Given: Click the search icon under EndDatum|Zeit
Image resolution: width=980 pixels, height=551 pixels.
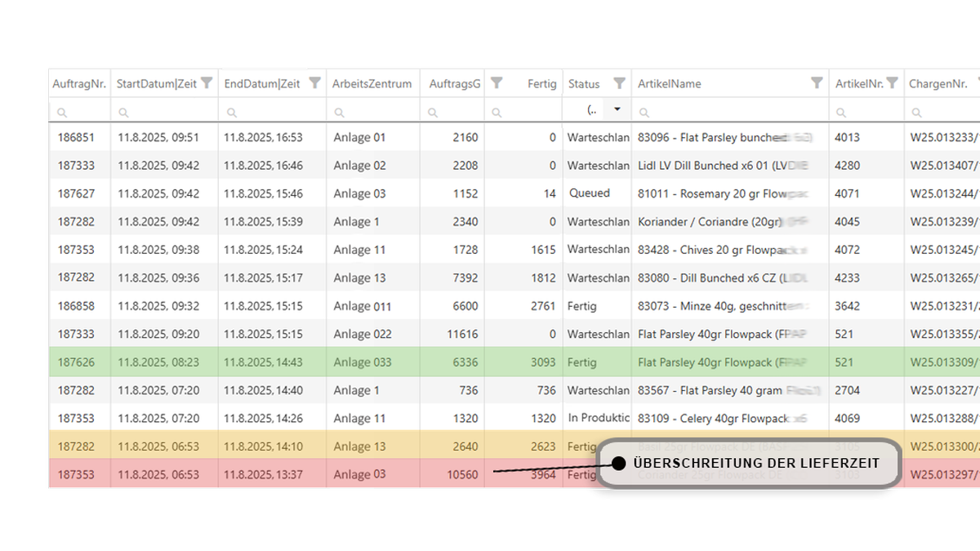Looking at the screenshot, I should (x=232, y=112).
